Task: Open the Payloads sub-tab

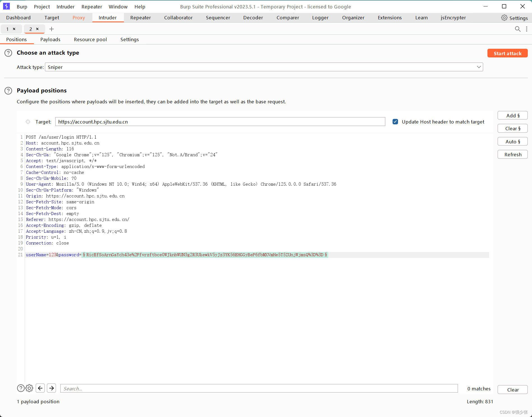Action: 50,39
